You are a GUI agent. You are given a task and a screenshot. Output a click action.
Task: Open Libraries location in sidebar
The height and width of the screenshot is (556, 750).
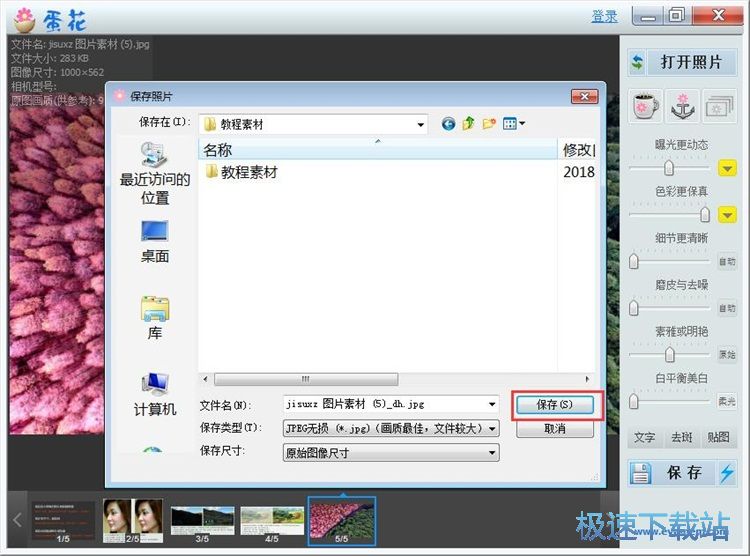tap(154, 317)
